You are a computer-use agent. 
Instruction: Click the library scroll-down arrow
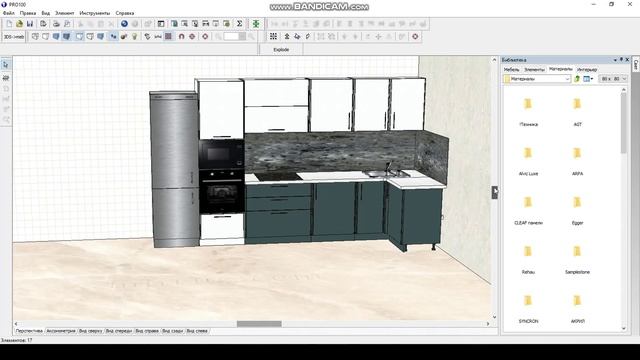pyautogui.click(x=624, y=329)
